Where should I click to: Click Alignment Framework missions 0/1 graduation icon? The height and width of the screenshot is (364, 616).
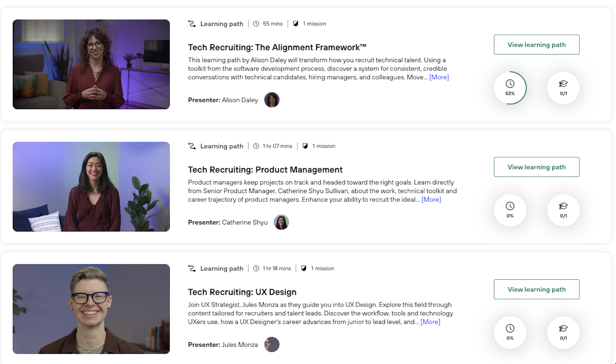point(563,88)
